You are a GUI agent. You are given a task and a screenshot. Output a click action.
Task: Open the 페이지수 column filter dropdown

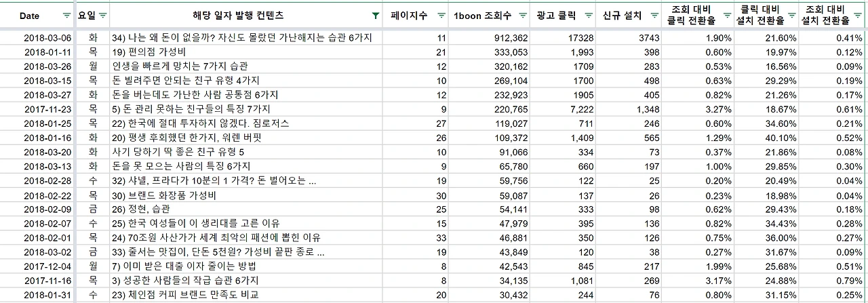[x=441, y=15]
